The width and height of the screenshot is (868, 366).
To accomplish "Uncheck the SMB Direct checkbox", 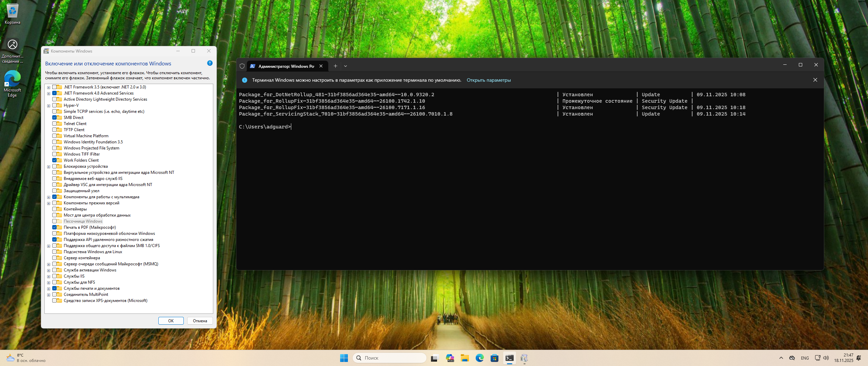I will coord(55,118).
